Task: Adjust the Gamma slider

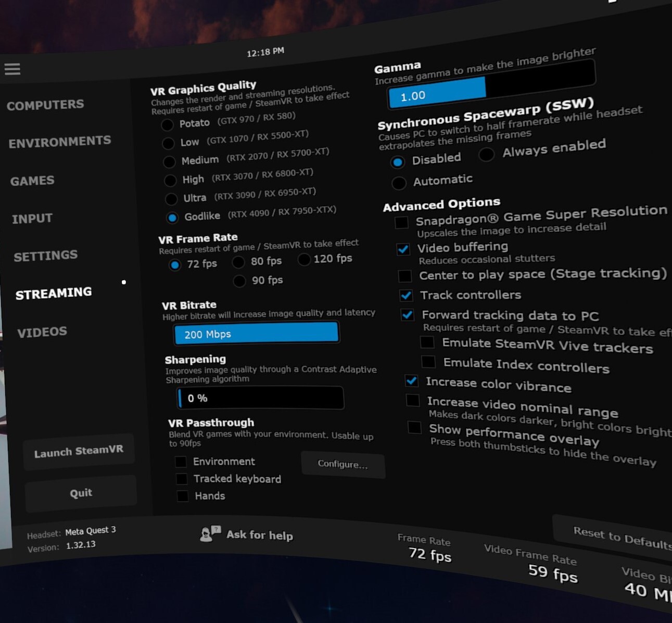Action: click(491, 83)
